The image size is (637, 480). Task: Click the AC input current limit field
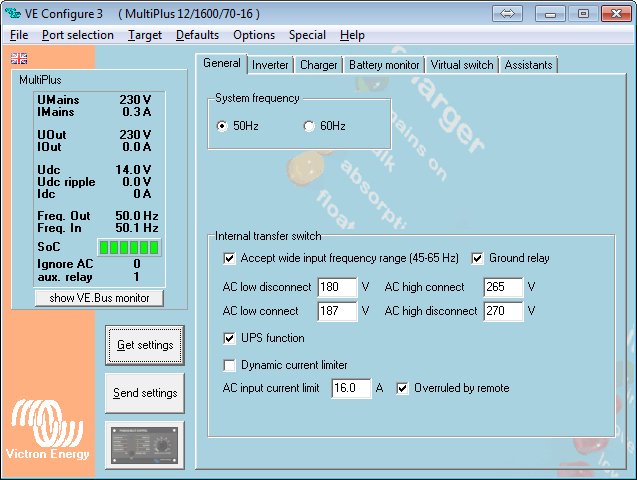[x=350, y=388]
